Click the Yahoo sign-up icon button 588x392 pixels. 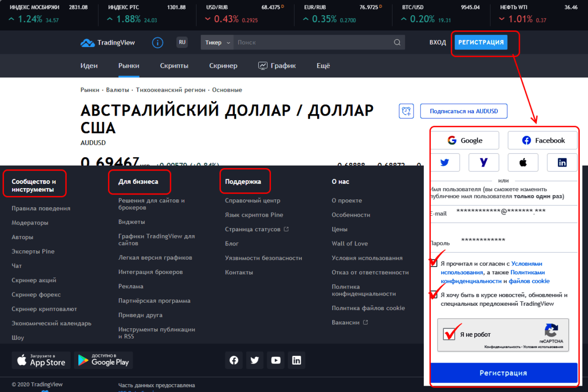tap(484, 163)
